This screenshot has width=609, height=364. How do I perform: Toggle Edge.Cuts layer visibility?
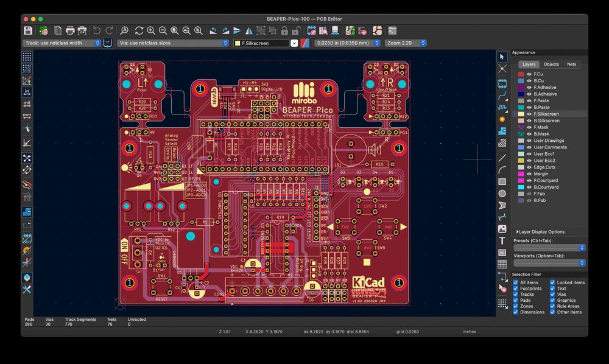pos(529,167)
